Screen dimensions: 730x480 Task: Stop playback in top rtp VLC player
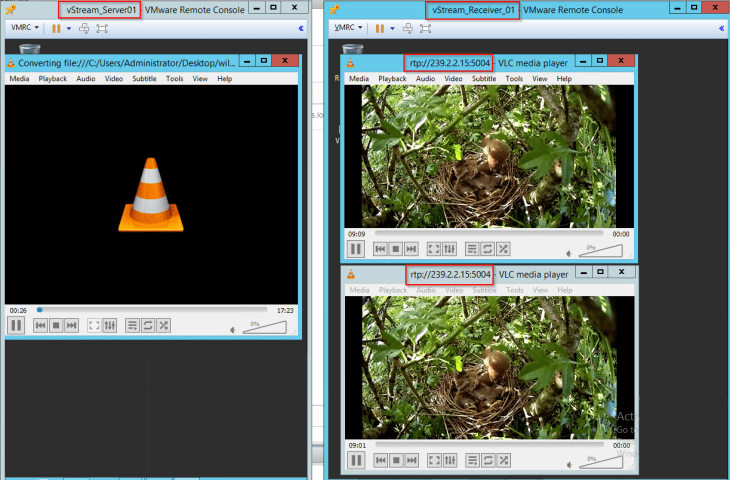(395, 249)
